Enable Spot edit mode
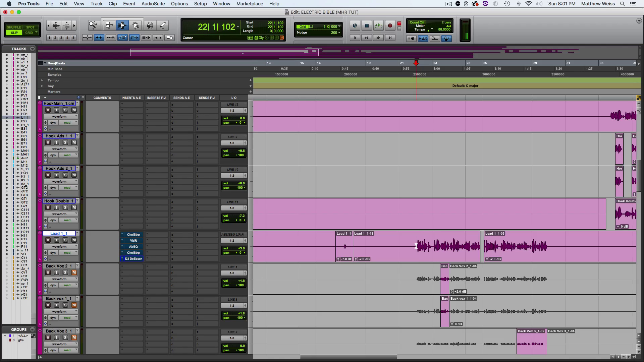 tap(30, 27)
